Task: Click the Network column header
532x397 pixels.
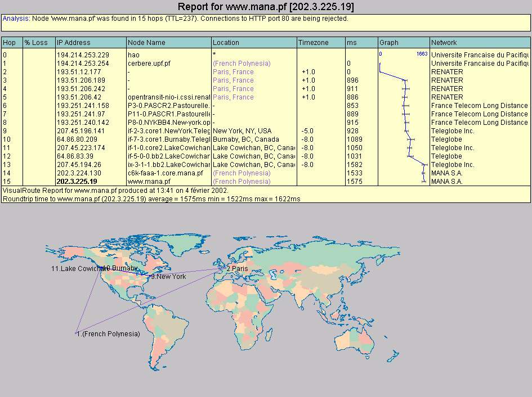Action: [444, 43]
